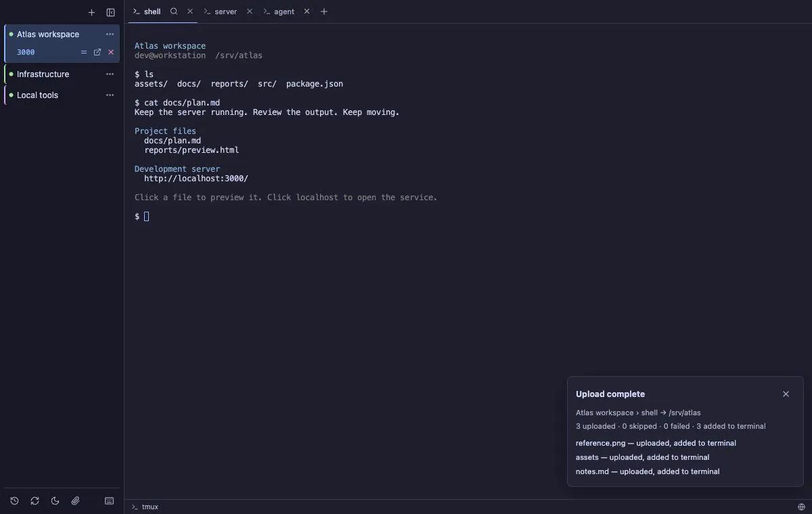
Task: Dismiss the Upload complete notification
Action: click(786, 394)
